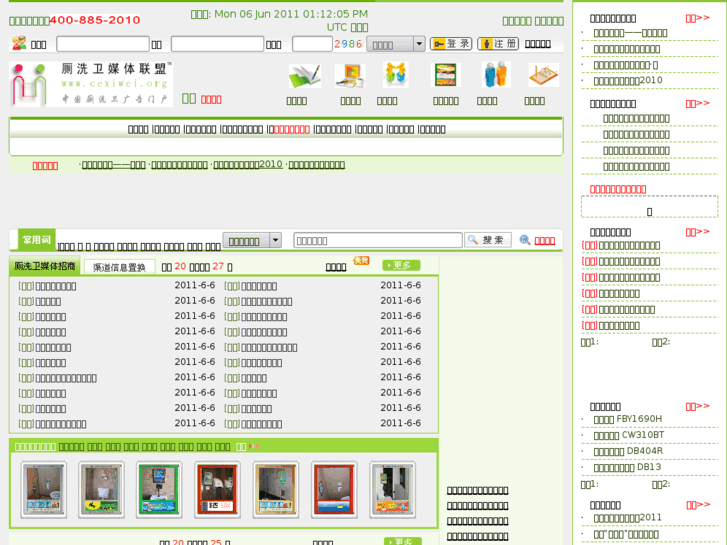Click the cexiwei.org site logo
This screenshot has height=545, width=727.
(x=91, y=84)
